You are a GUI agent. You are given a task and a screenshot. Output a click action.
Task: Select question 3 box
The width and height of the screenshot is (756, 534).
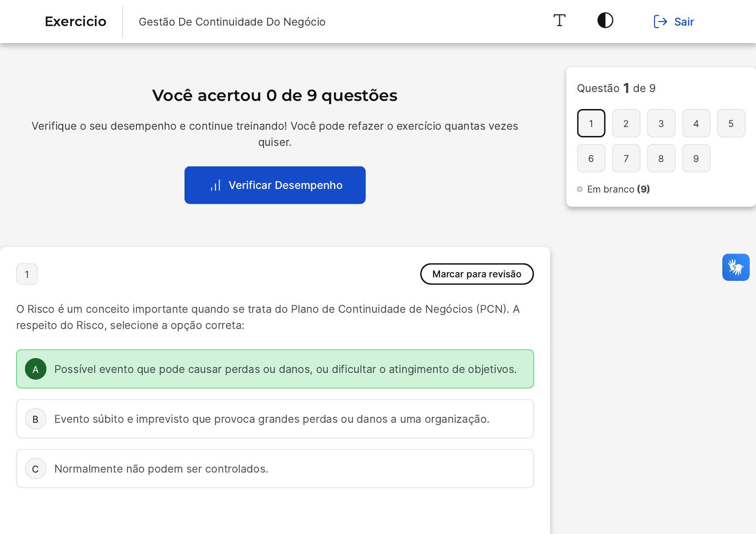[661, 123]
